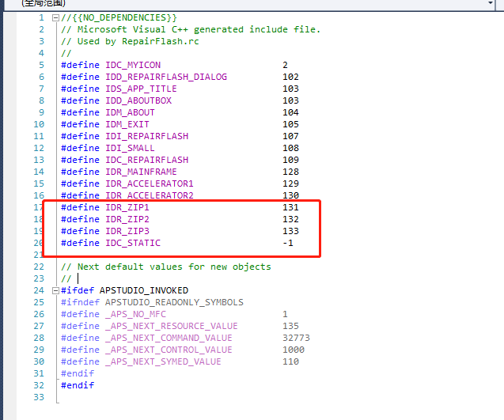Click APSTUDIO_READONLY_SYMBOLS on line 25

click(x=174, y=303)
